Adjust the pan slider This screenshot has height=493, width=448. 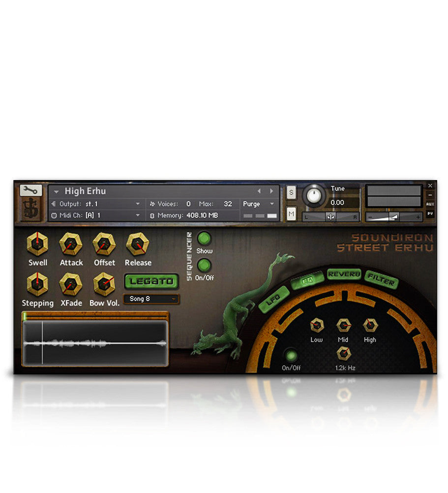pos(330,216)
